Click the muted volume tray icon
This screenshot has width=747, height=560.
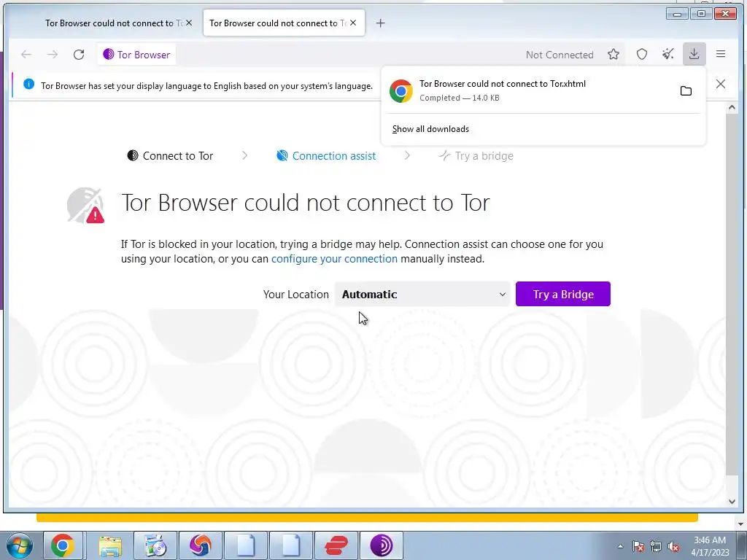coord(673,546)
